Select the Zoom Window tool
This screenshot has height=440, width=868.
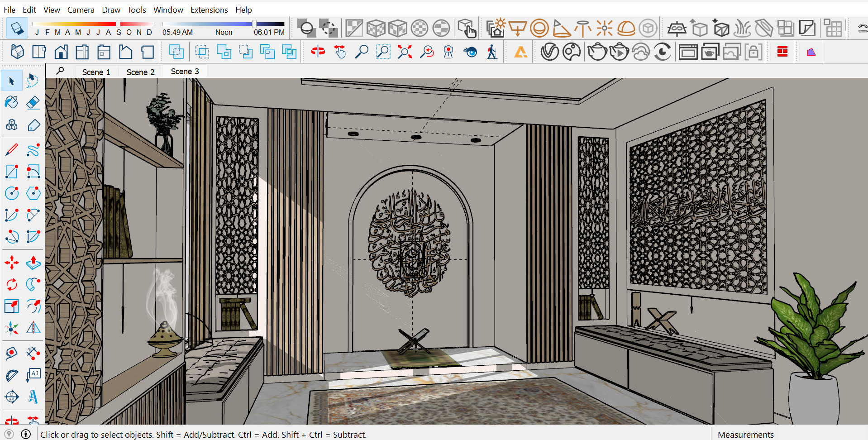(x=383, y=52)
